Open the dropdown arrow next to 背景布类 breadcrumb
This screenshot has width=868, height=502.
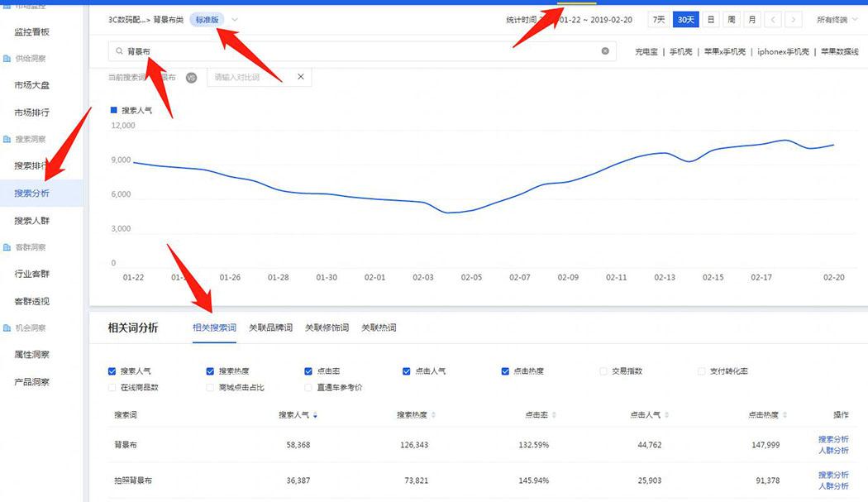coord(234,18)
